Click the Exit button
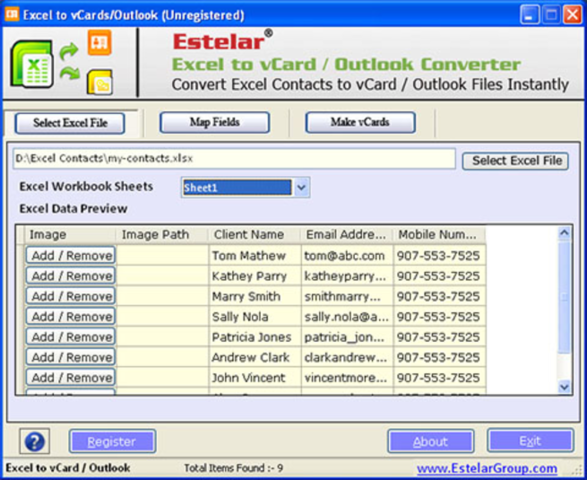The width and height of the screenshot is (587, 480). [530, 441]
